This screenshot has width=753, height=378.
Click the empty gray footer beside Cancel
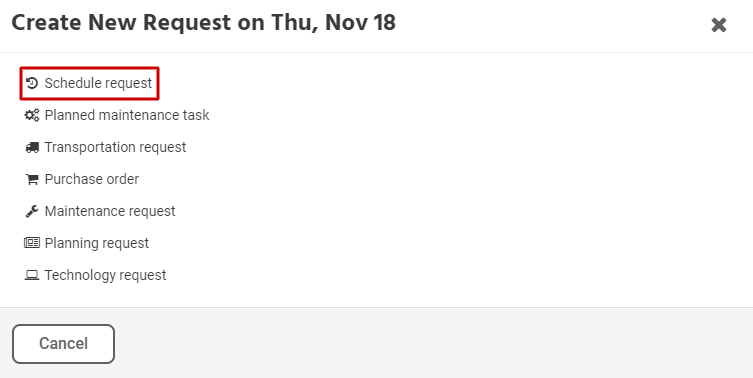tap(432, 344)
